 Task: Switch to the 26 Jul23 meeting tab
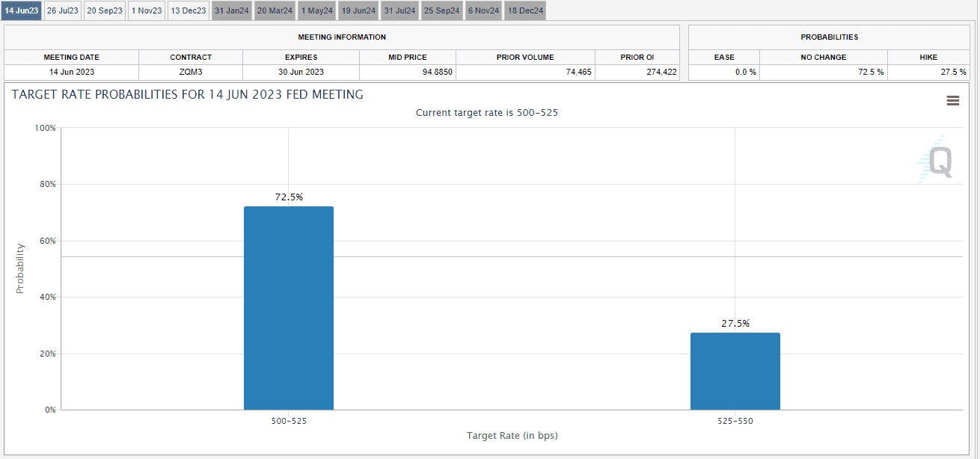point(62,10)
